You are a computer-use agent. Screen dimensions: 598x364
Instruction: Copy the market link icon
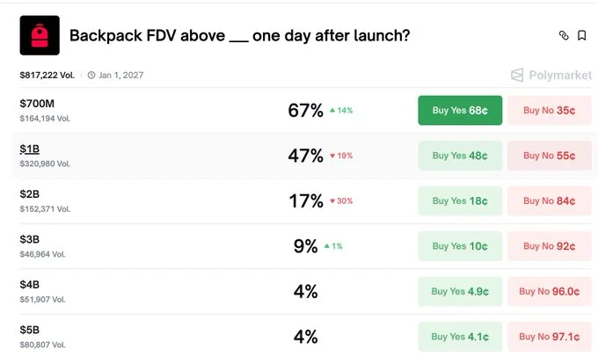click(564, 35)
